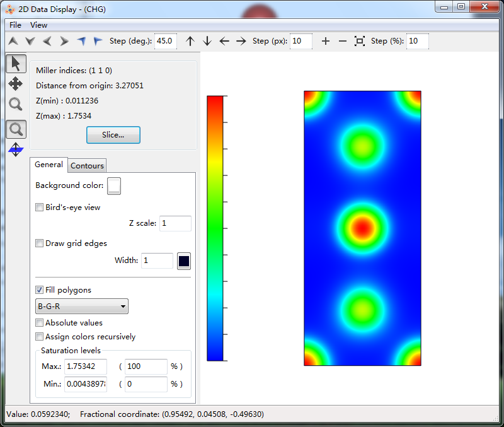Open the B-G-R color scheme dropdown
Viewport: 504px width, 427px height.
point(82,307)
